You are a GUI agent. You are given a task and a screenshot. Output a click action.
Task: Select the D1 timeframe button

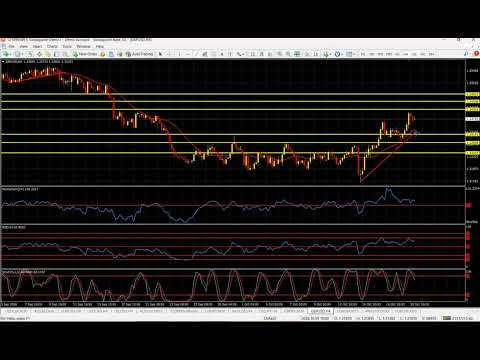coord(414,54)
